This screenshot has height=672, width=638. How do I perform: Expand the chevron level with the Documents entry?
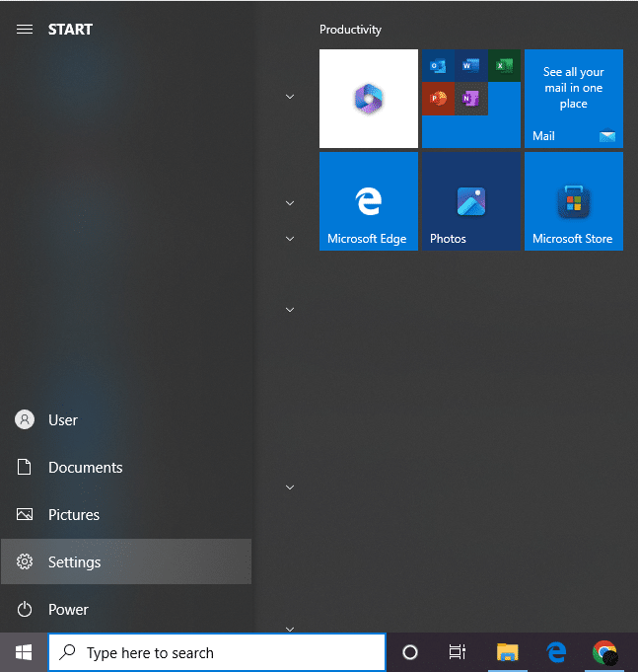click(290, 487)
